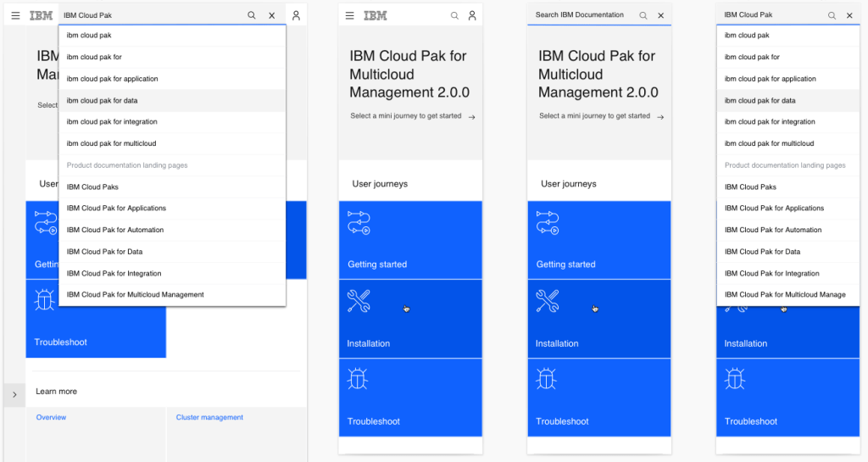Open hamburger menu in the wide desktop header

15,15
